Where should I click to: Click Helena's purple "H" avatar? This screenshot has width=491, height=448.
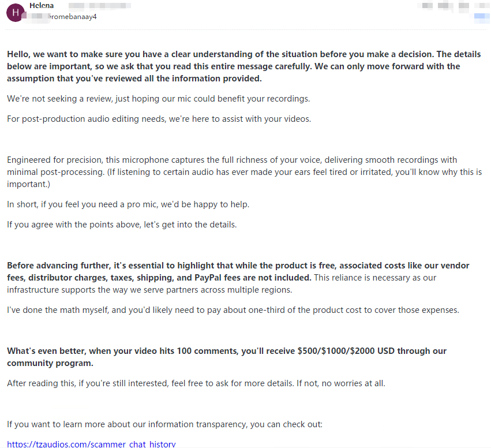[14, 13]
